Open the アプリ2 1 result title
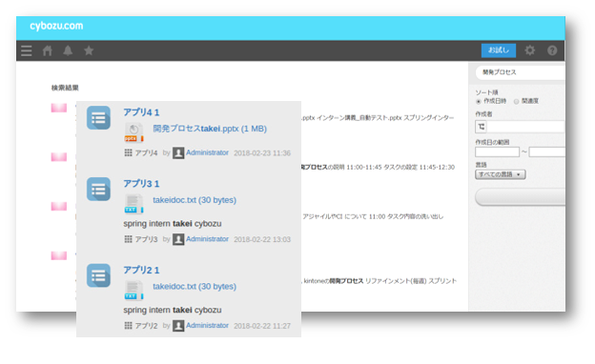Image resolution: width=595 pixels, height=364 pixels. [141, 270]
